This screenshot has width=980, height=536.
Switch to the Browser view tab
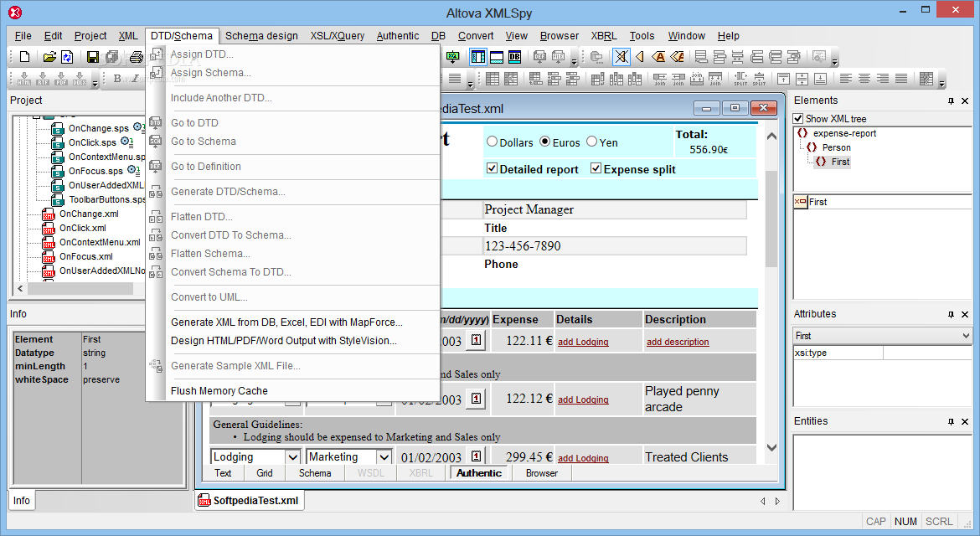pyautogui.click(x=542, y=473)
